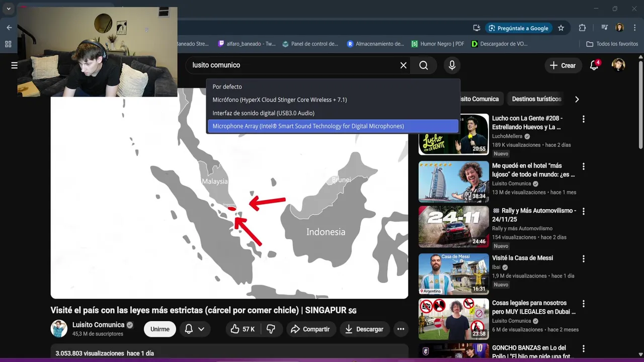Screen dimensions: 644x362
Task: Click LuchoMellera channel name
Action: coord(508,136)
